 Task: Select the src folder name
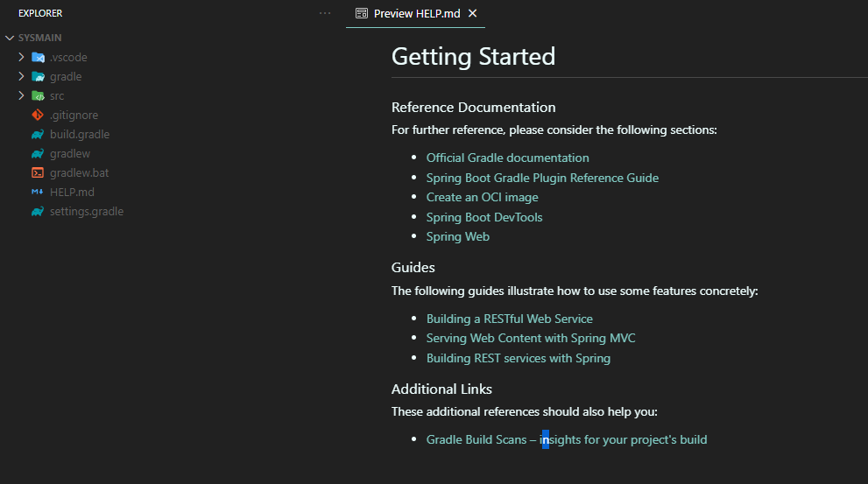point(57,95)
